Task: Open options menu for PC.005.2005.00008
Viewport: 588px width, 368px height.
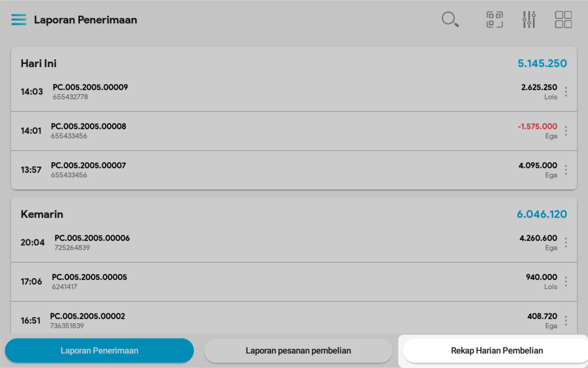Action: 566,131
